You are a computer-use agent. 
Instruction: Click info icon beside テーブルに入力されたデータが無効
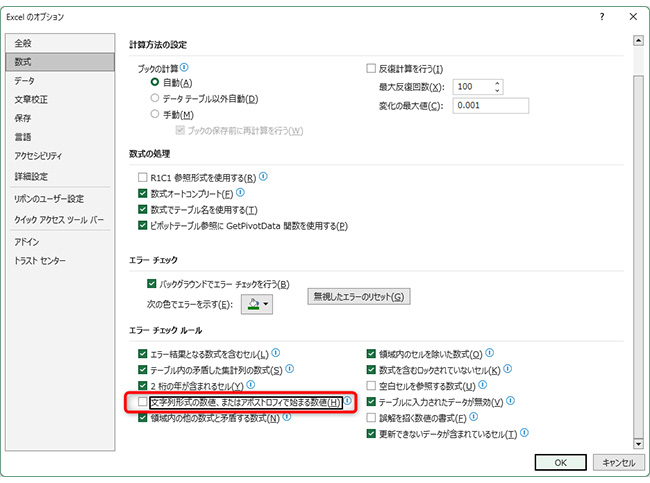(x=511, y=400)
